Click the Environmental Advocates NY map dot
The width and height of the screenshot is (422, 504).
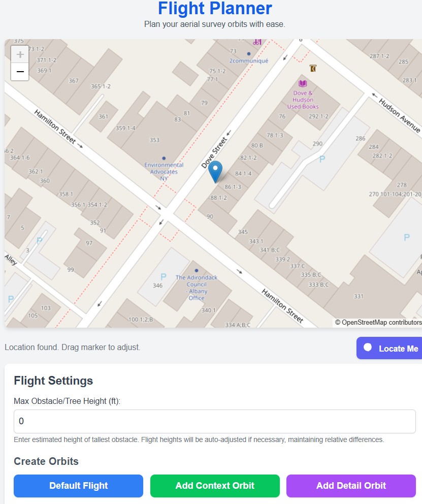click(164, 159)
